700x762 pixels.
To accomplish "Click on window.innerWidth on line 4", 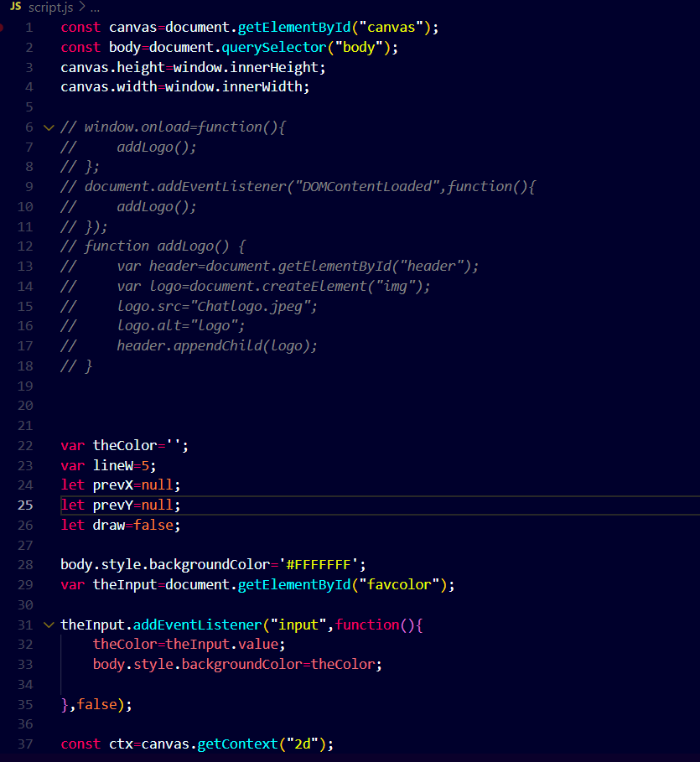I will pos(233,87).
